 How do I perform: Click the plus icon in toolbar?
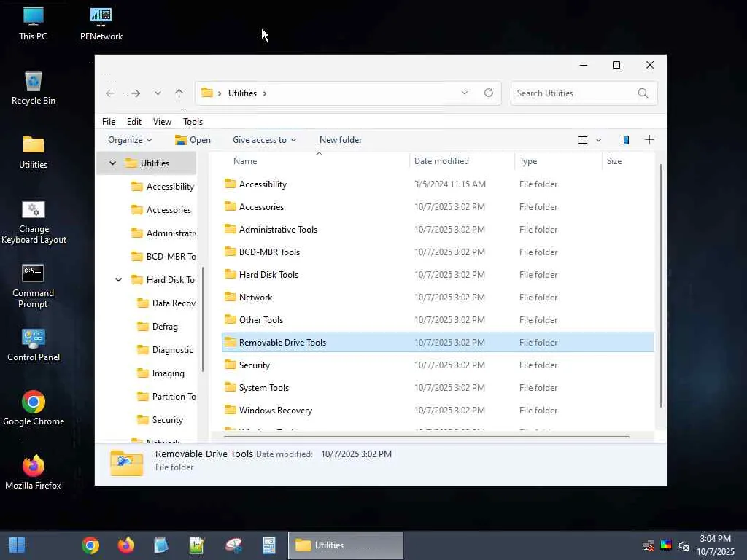tap(649, 140)
